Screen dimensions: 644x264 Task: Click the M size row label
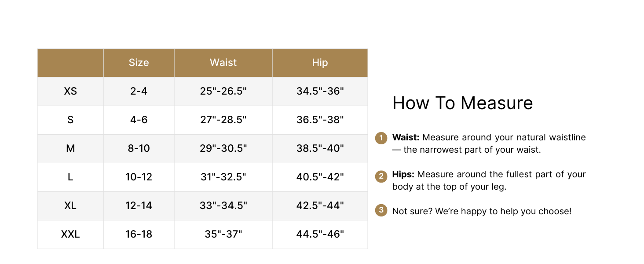[70, 148]
